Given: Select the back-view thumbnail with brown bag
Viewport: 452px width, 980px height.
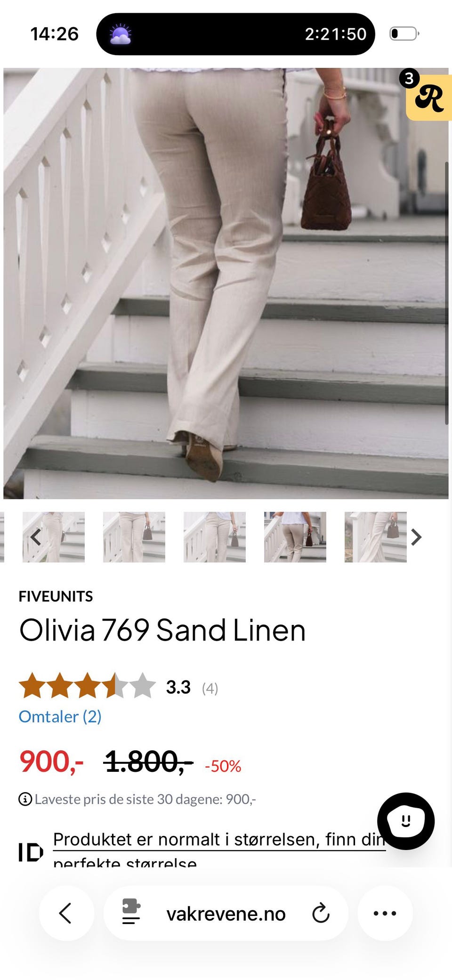Looking at the screenshot, I should [x=295, y=537].
